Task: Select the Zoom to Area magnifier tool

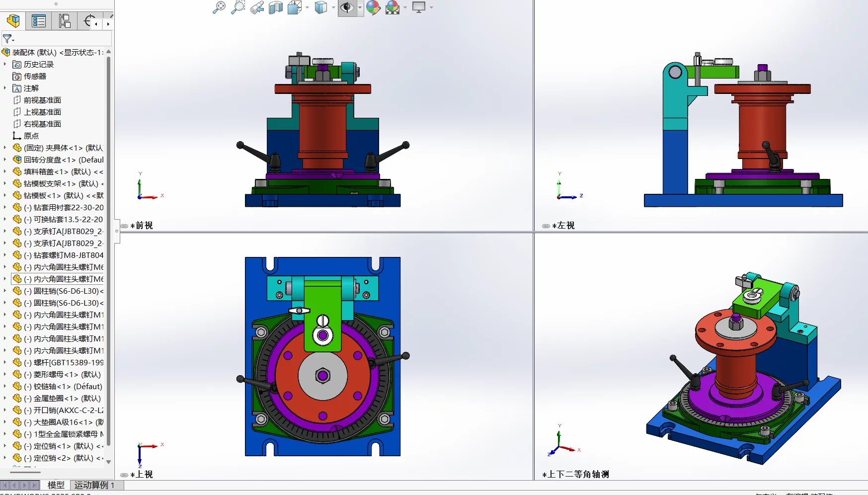Action: (238, 7)
